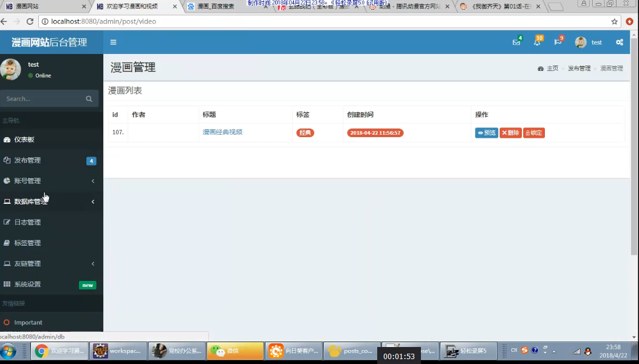Click the address bar URL

pyautogui.click(x=103, y=22)
